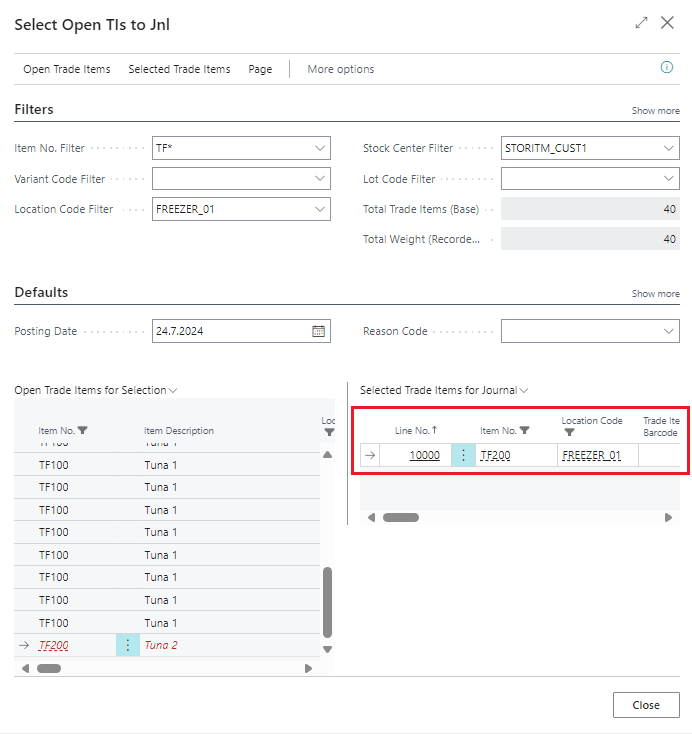Click the Close button
Screen dimensions: 692x734
pos(645,705)
